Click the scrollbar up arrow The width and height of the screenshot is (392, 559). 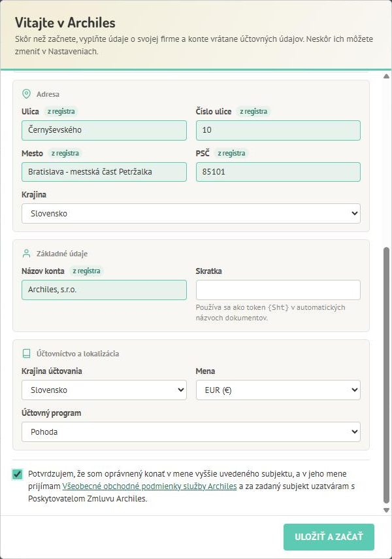pos(386,76)
